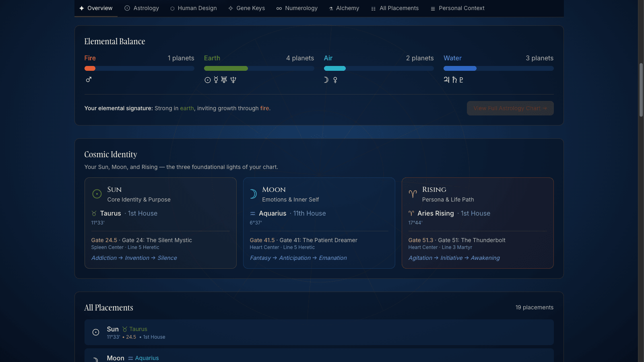Click the Moon crescent glyph under Air
Viewport: 644px width, 362px height.
pos(326,80)
